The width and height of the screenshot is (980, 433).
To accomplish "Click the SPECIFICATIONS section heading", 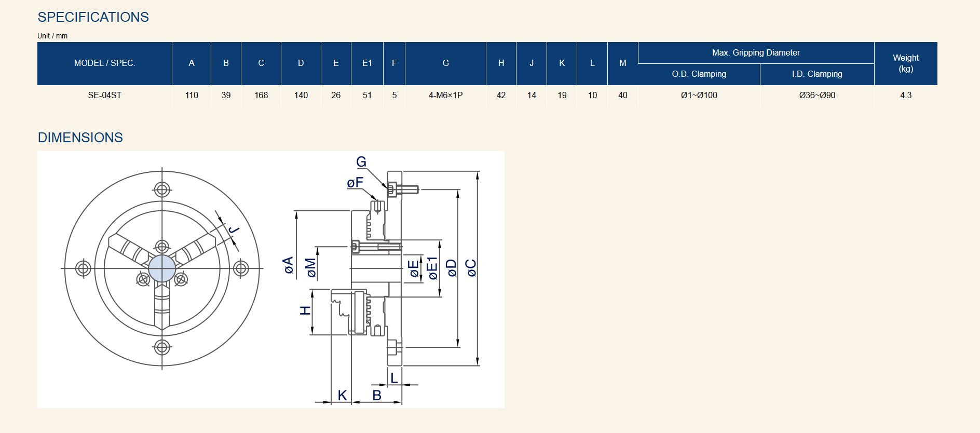I will (93, 17).
